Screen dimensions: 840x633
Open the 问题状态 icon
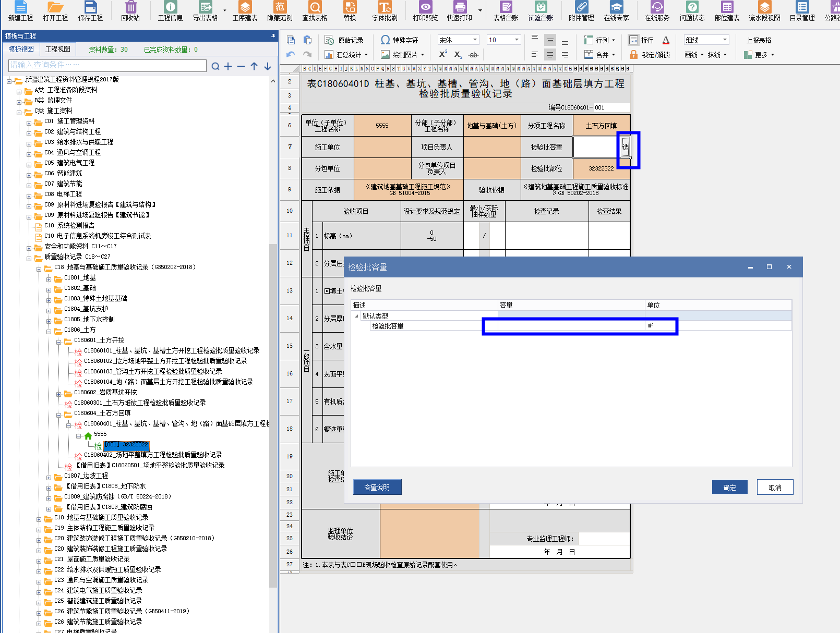tap(692, 11)
